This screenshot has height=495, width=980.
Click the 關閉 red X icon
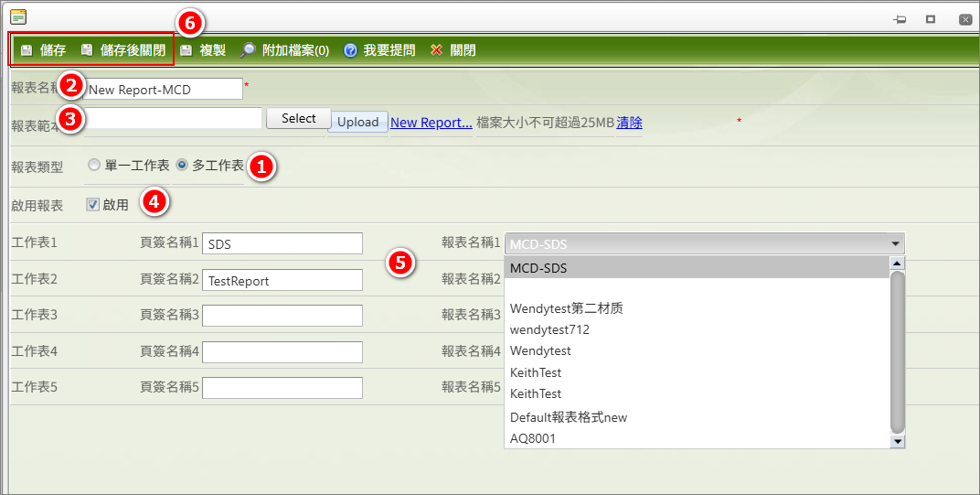[x=436, y=50]
